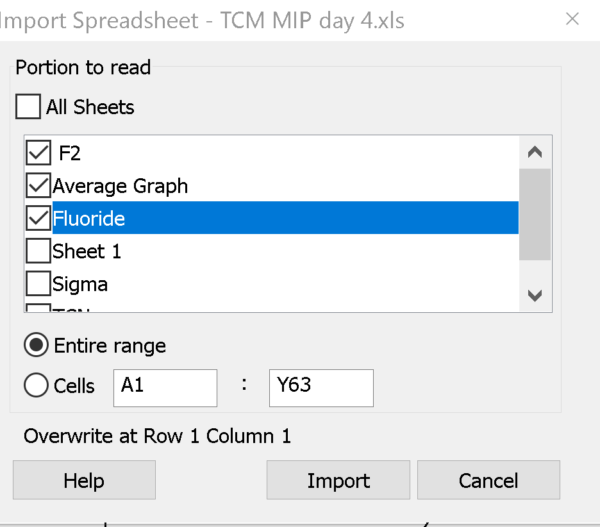
Task: Uncheck the Fluoride sheet checkbox
Action: pyautogui.click(x=38, y=218)
